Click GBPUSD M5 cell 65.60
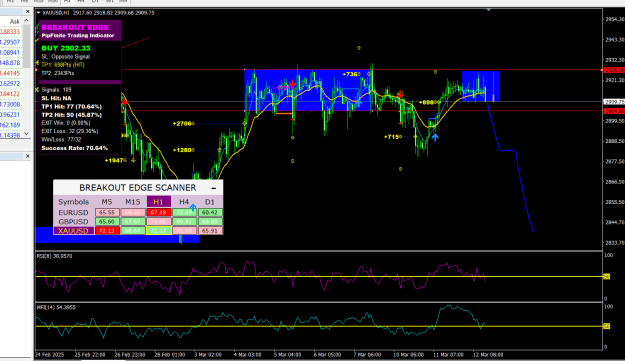 [x=107, y=222]
